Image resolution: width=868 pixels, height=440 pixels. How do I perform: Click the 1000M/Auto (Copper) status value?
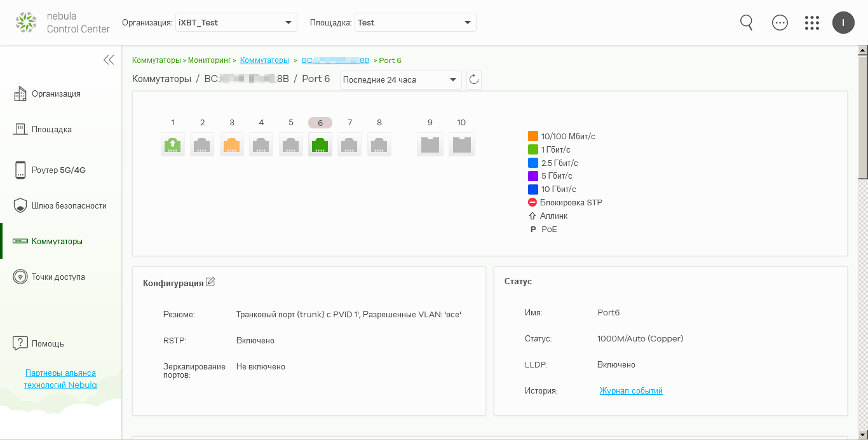(641, 339)
